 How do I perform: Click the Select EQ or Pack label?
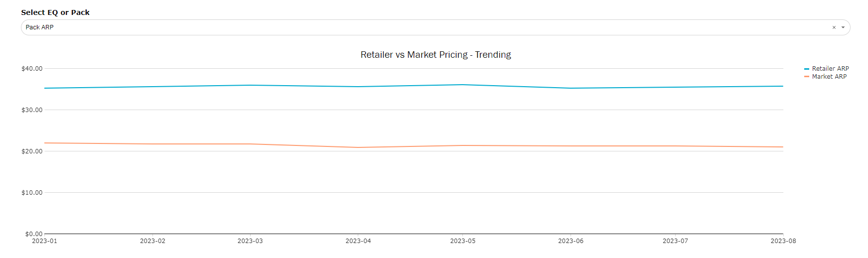tap(55, 12)
